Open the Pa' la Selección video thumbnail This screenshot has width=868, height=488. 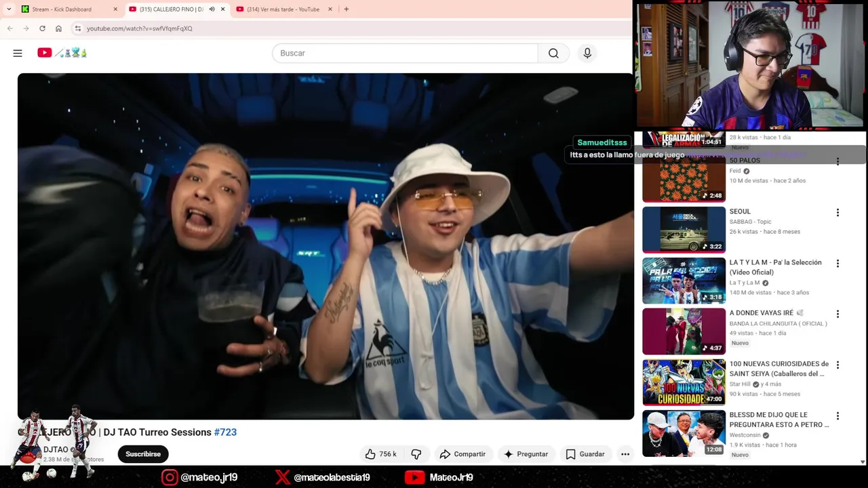click(x=684, y=281)
